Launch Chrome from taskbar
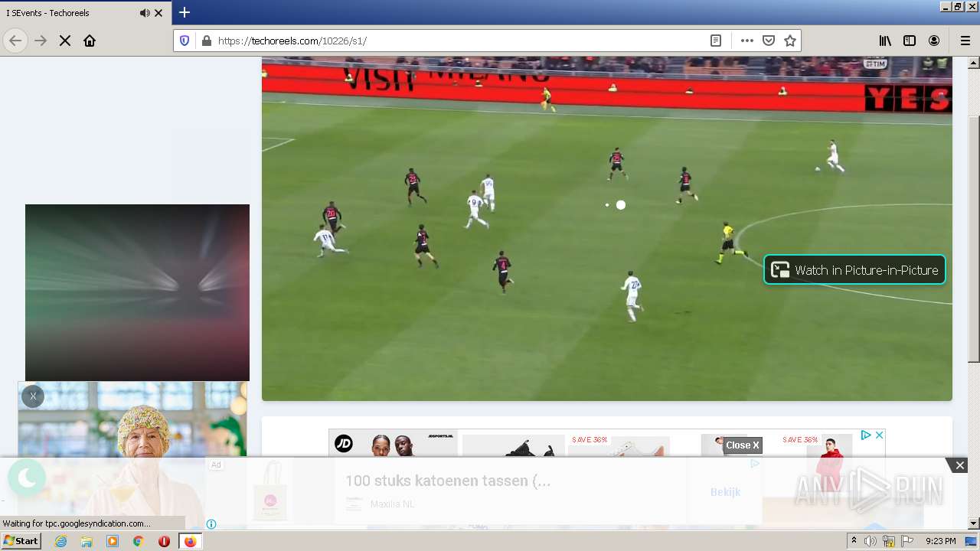 coord(139,541)
